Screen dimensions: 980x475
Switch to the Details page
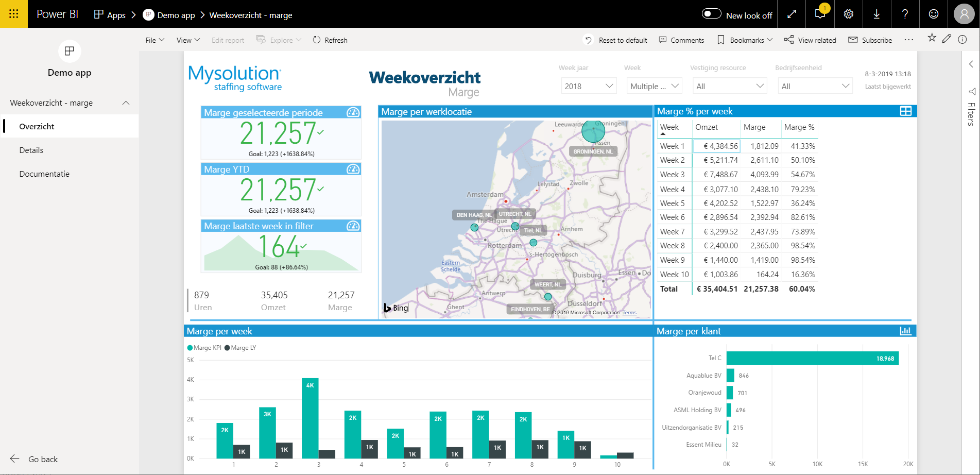tap(31, 150)
